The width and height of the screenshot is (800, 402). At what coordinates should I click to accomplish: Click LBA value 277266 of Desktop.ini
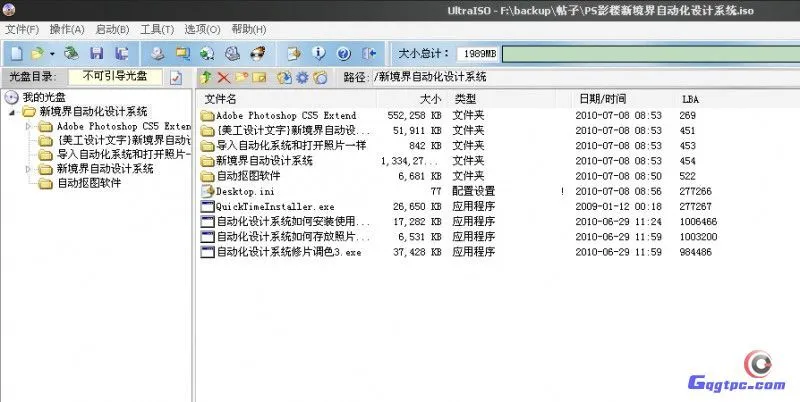coord(695,191)
